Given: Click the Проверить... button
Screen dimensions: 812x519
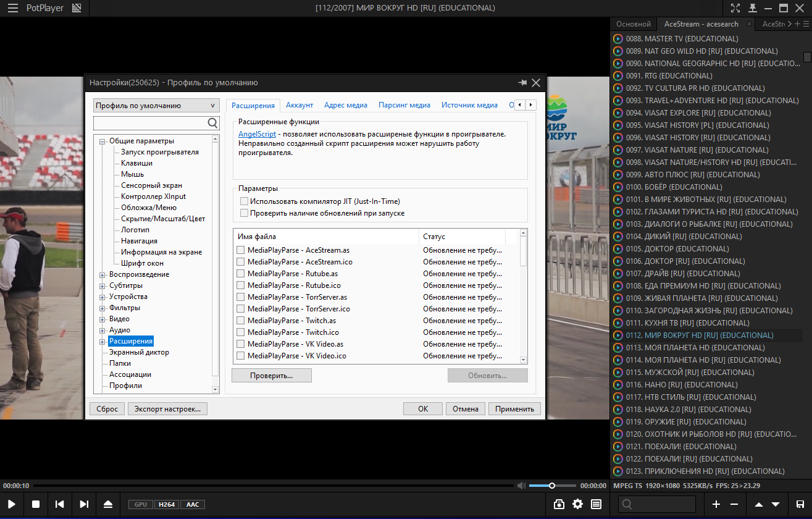Looking at the screenshot, I should tap(271, 376).
